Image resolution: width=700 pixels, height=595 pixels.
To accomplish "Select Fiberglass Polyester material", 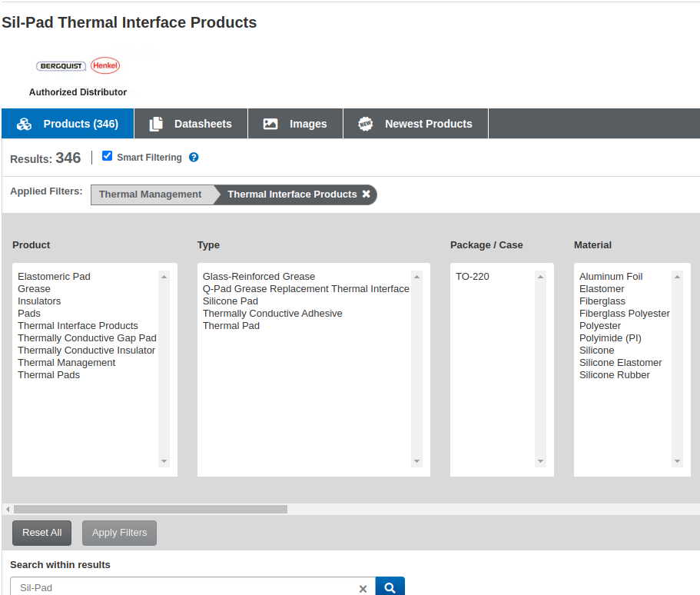I will pos(625,314).
